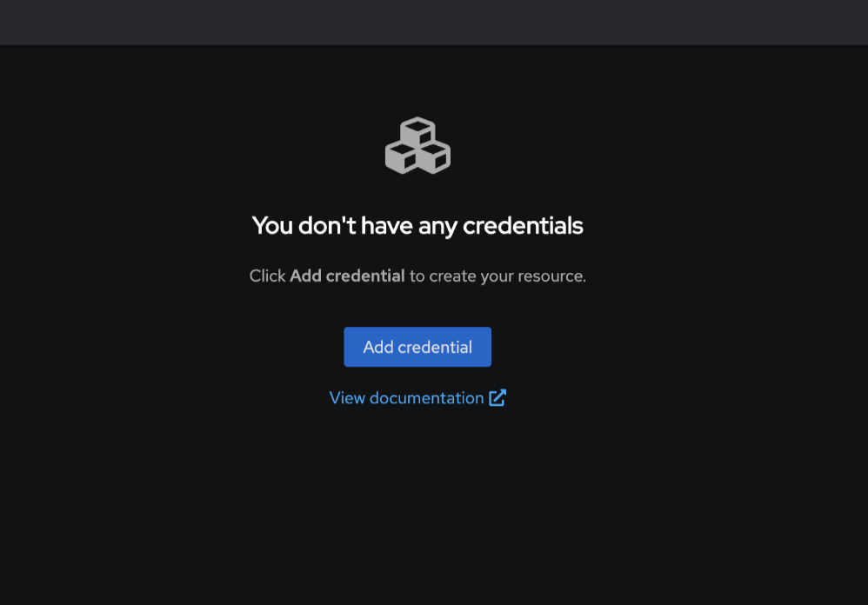Click the stacked cubes empty-state icon
Screen dimensions: 868x605
[x=417, y=145]
